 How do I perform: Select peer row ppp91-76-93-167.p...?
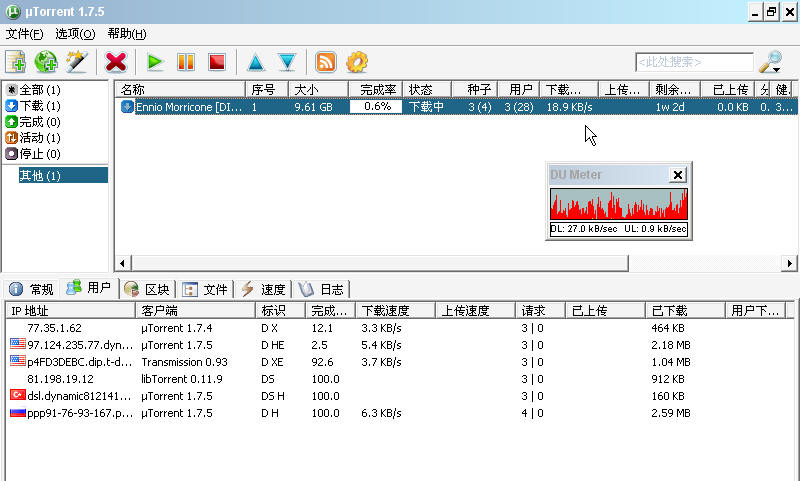point(400,413)
